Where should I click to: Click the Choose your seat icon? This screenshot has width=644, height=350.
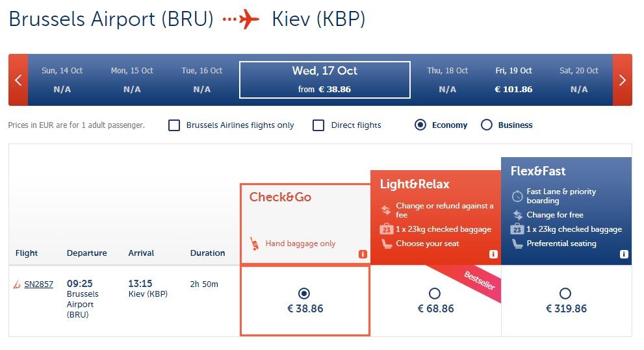click(386, 244)
